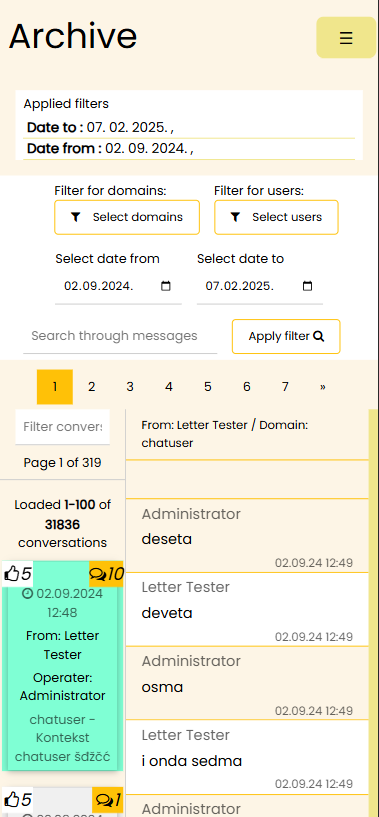
Task: Click the message 'deveta'
Action: point(167,613)
